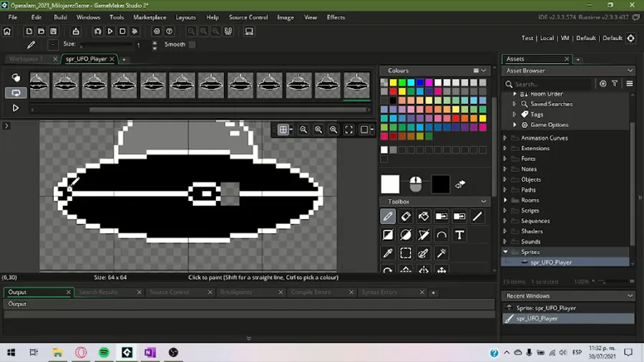This screenshot has height=362, width=644.
Task: Select the Ellipse shape tool
Action: pos(406,235)
